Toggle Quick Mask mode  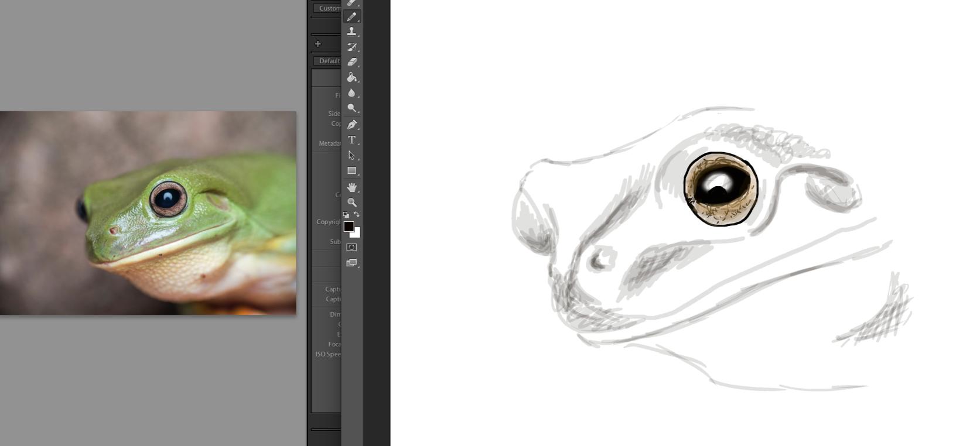coord(351,248)
